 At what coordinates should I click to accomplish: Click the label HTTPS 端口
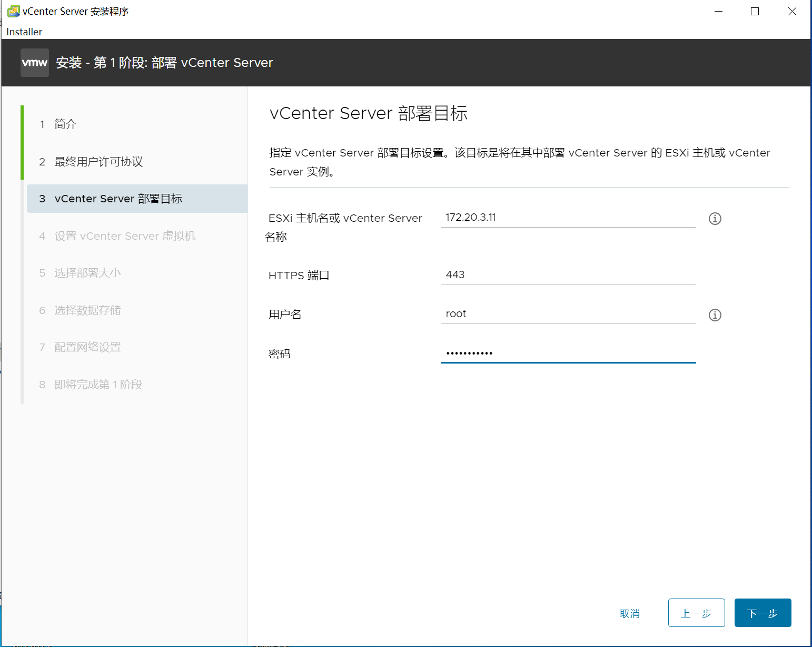[x=299, y=276]
